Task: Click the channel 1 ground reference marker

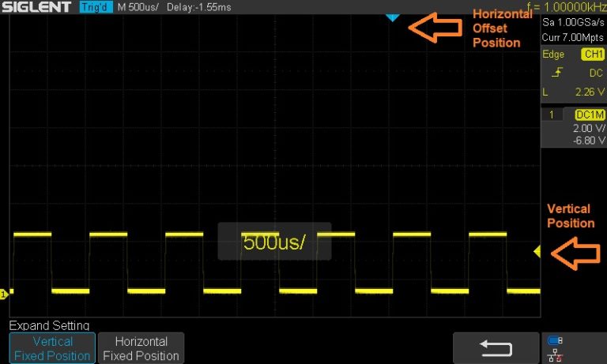Action: coord(4,295)
